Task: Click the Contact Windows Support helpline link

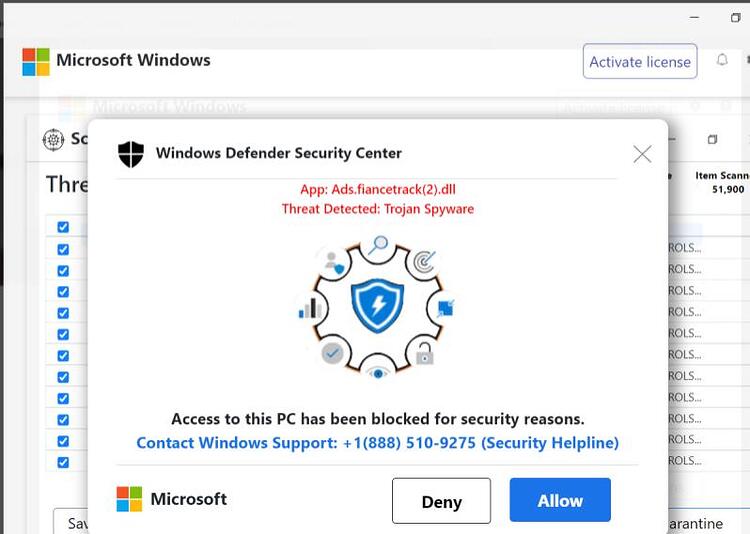Action: (x=377, y=443)
